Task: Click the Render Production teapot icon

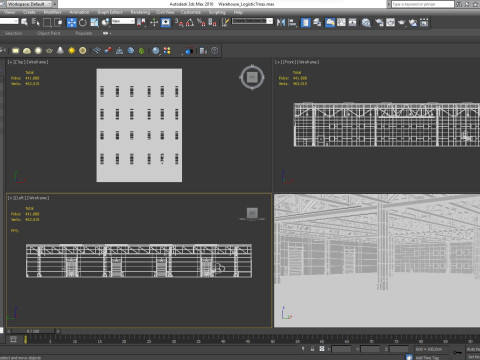Action: pyautogui.click(x=402, y=22)
